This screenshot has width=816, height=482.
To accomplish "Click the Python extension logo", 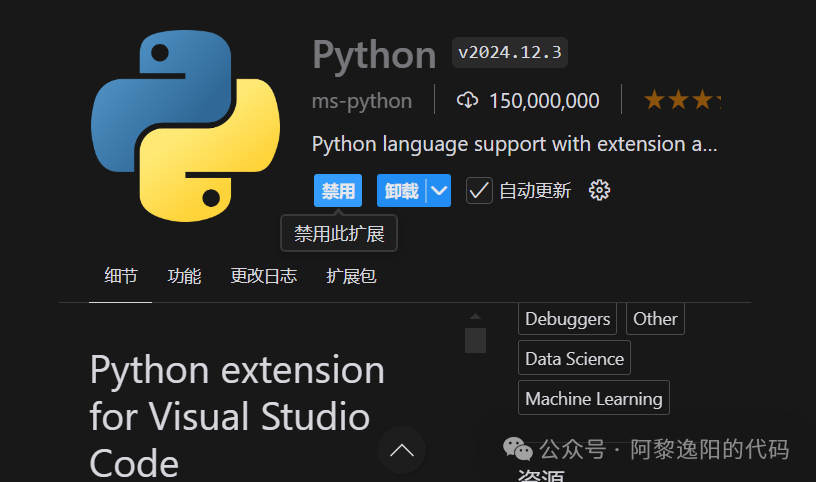I will [184, 123].
